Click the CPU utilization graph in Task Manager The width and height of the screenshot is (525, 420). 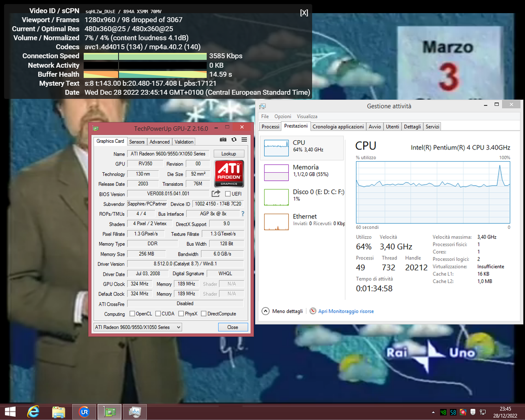click(x=433, y=192)
